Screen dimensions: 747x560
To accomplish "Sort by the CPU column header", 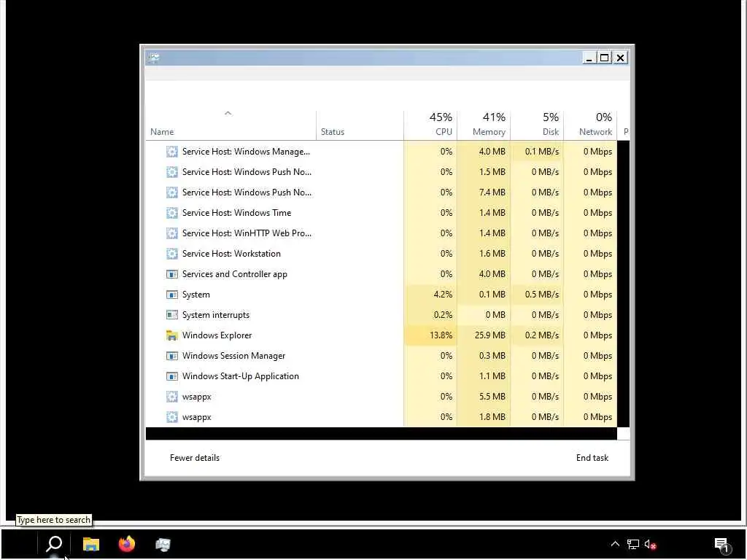I will coord(430,125).
